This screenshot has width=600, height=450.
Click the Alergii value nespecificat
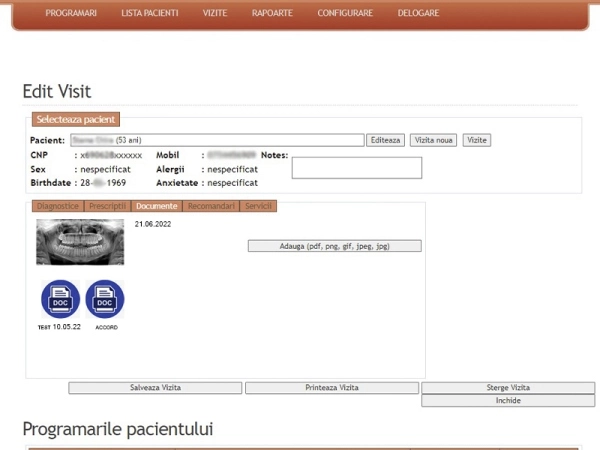tap(232, 169)
